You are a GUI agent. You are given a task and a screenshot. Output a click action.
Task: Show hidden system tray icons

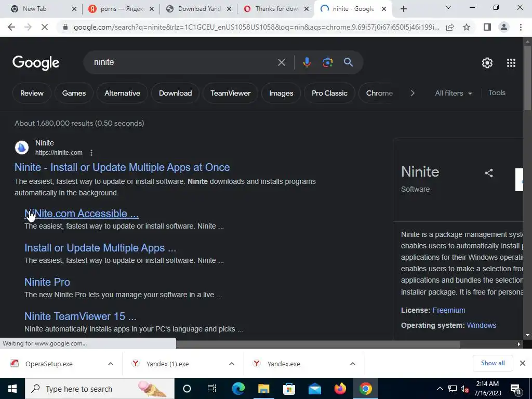coord(440,389)
